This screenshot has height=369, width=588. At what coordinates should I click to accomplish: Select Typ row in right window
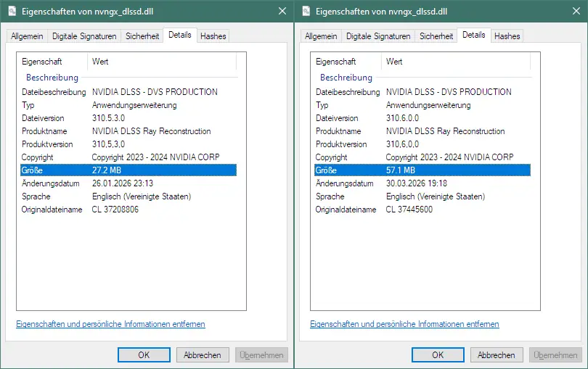pyautogui.click(x=422, y=105)
